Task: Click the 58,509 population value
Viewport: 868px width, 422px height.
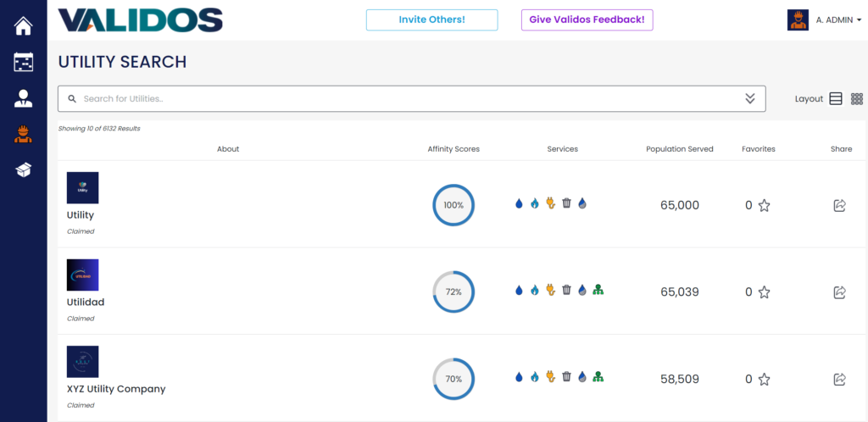Action: (x=680, y=379)
